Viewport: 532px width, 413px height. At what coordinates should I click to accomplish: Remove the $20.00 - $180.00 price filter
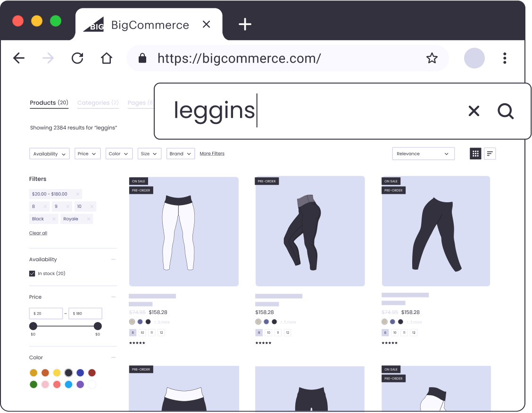click(77, 194)
